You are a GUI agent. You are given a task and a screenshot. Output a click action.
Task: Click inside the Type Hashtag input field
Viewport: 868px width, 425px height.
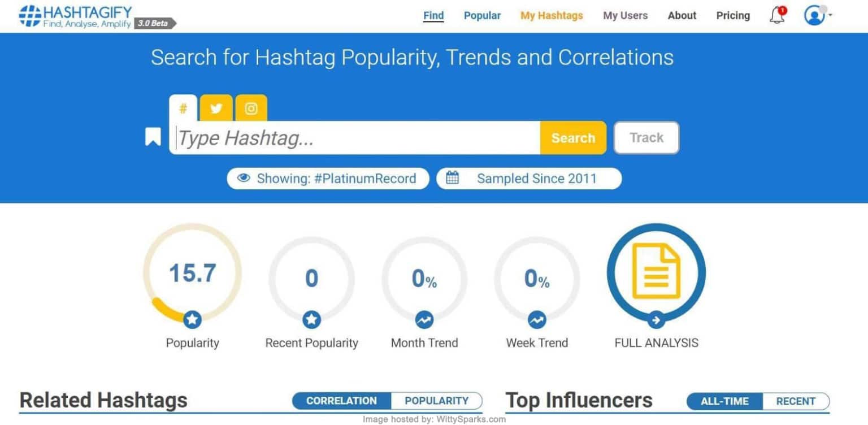pyautogui.click(x=356, y=137)
